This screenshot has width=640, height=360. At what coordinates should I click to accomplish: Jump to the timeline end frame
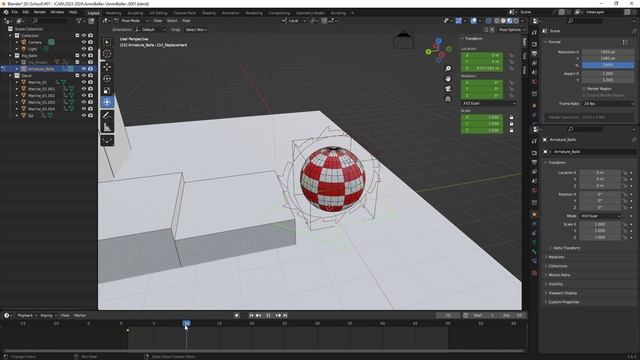tap(285, 315)
